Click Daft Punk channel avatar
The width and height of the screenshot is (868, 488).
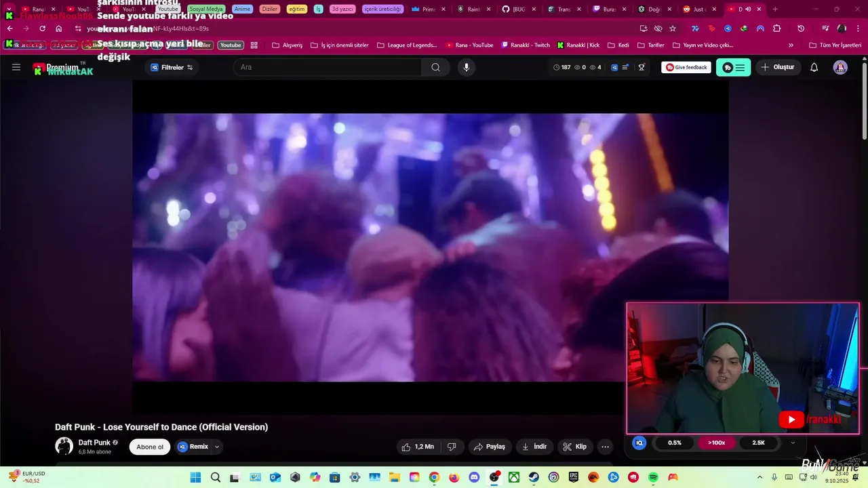(64, 446)
